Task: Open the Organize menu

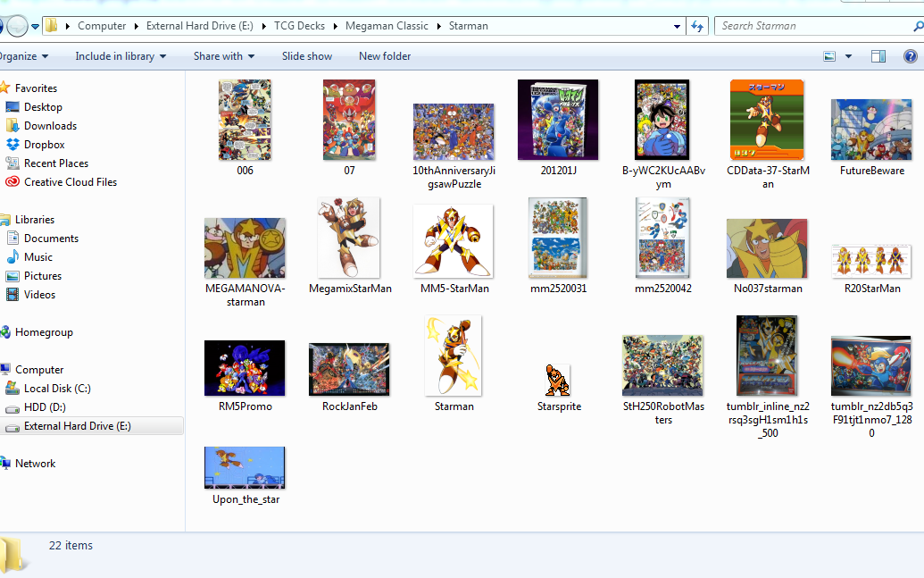Action: [23, 56]
